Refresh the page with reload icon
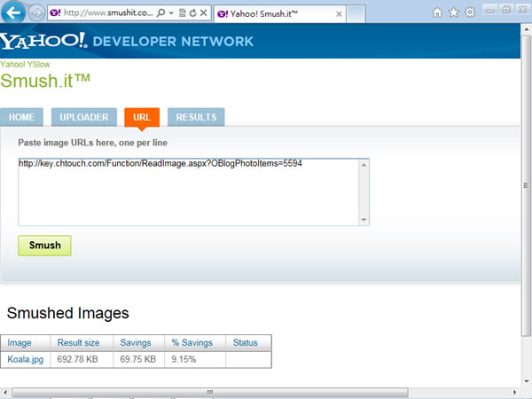 [193, 13]
